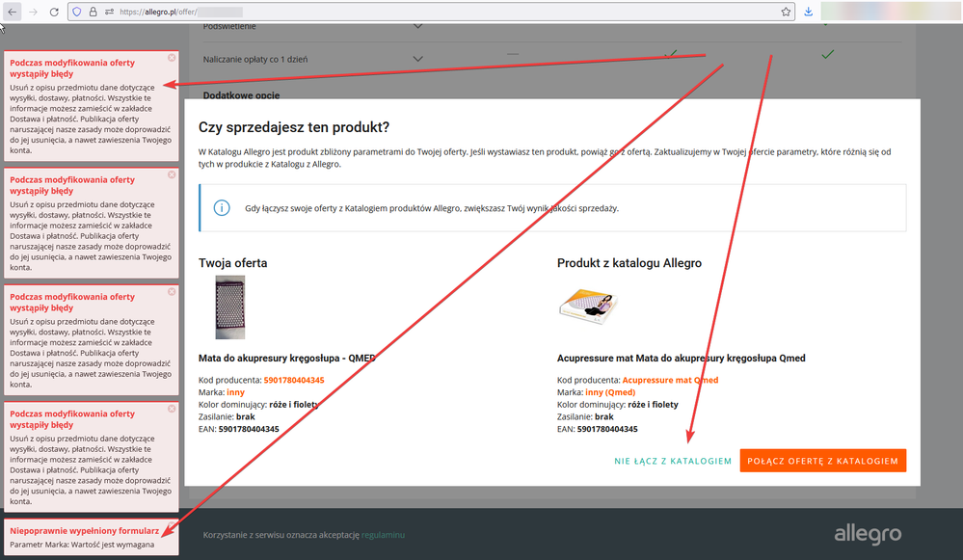
Task: Open site permissions icon in address bar
Action: [x=109, y=12]
